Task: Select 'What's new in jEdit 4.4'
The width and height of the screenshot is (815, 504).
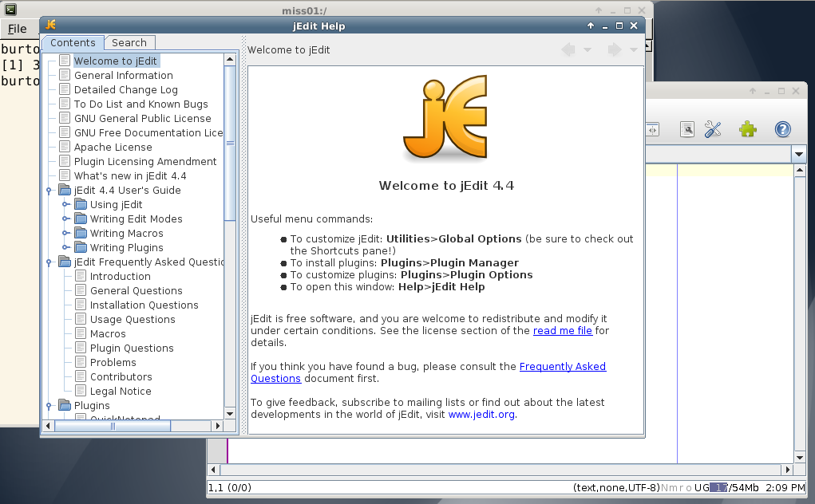Action: pos(130,176)
